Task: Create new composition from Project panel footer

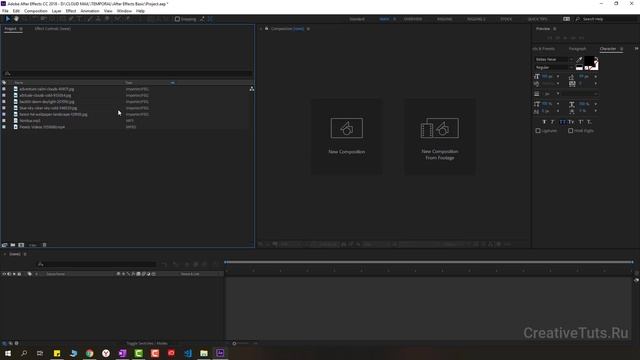Action: (x=21, y=245)
